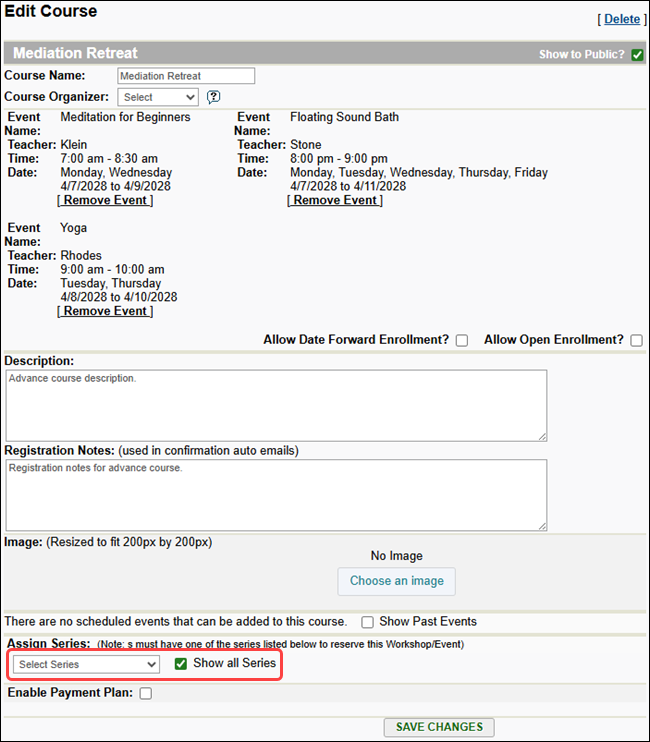650x742 pixels.
Task: Uncheck the Show all Series checkbox
Action: [181, 664]
